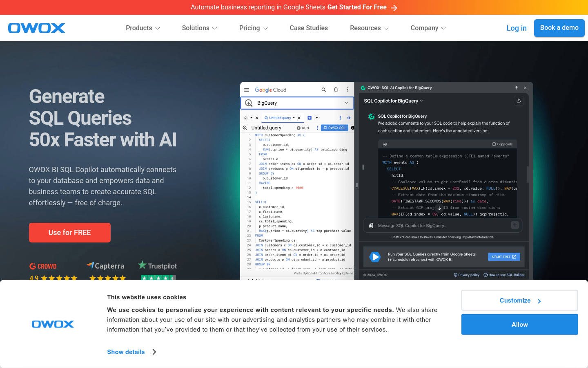The width and height of the screenshot is (588, 368).
Task: Click the home tab icon in BigQuery
Action: point(246,118)
